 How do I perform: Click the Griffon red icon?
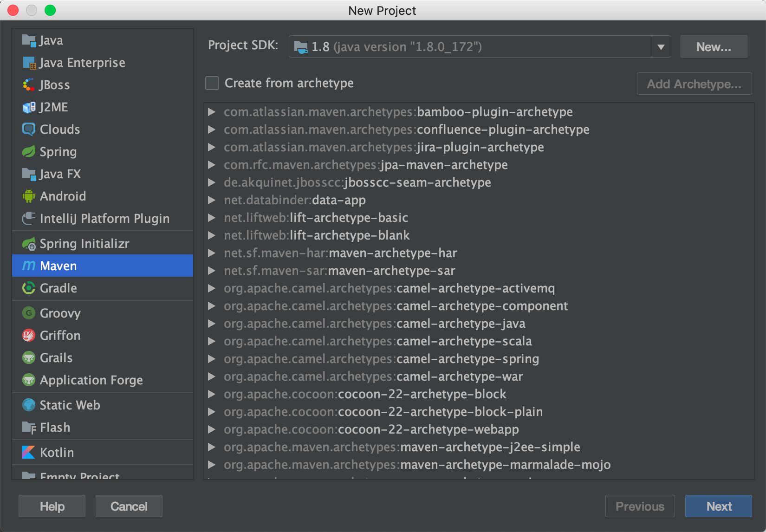point(29,336)
